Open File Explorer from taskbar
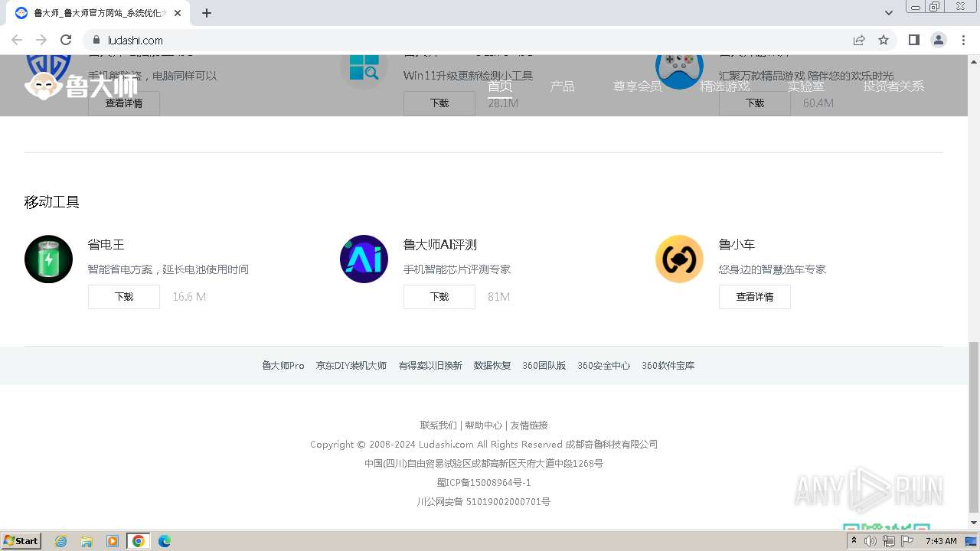This screenshot has width=980, height=551. click(x=87, y=541)
